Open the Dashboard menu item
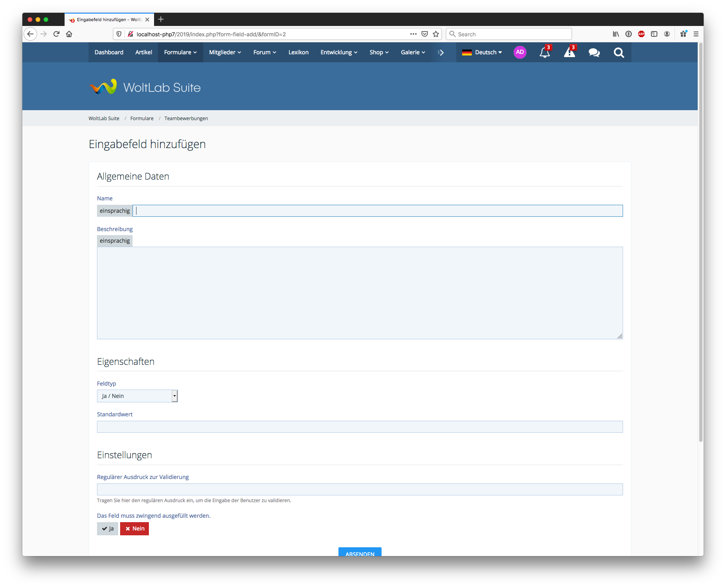 tap(109, 52)
